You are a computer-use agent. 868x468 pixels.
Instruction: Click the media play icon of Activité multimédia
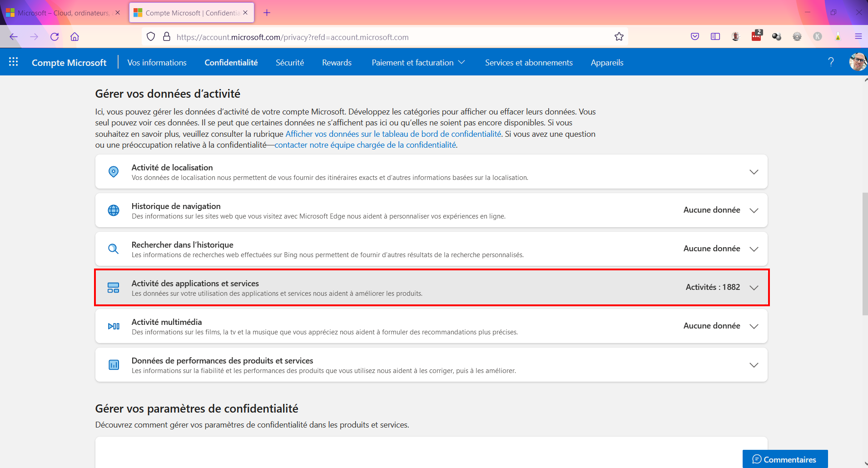tap(114, 326)
